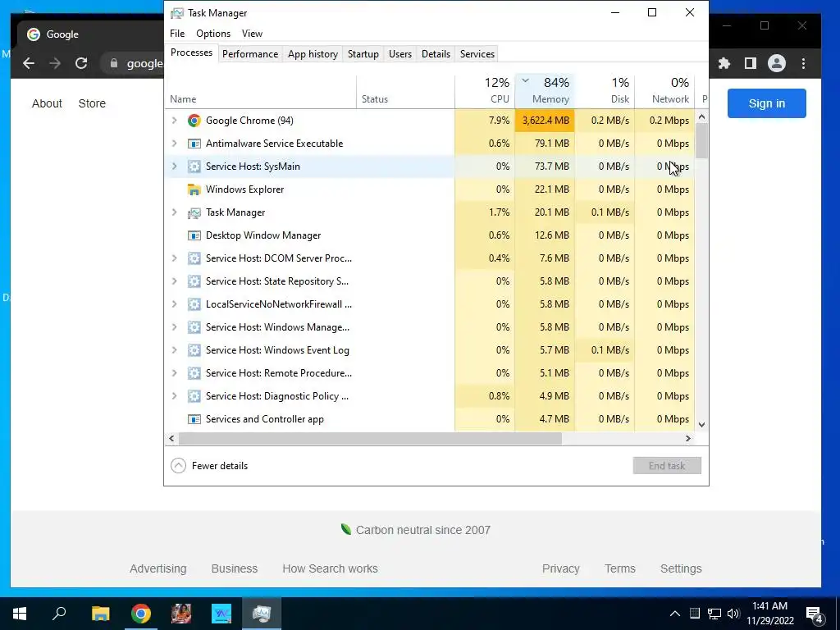Click the Service Host: SysMain gear icon

tap(194, 167)
